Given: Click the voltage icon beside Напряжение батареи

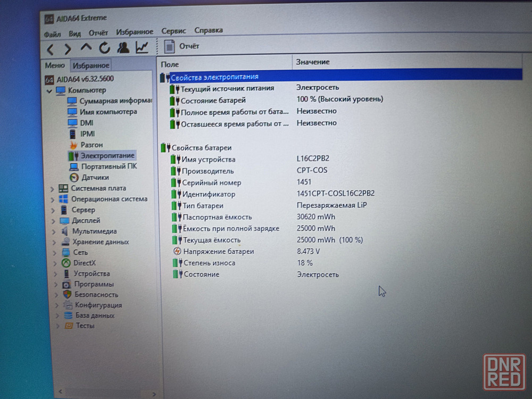Looking at the screenshot, I should (177, 252).
